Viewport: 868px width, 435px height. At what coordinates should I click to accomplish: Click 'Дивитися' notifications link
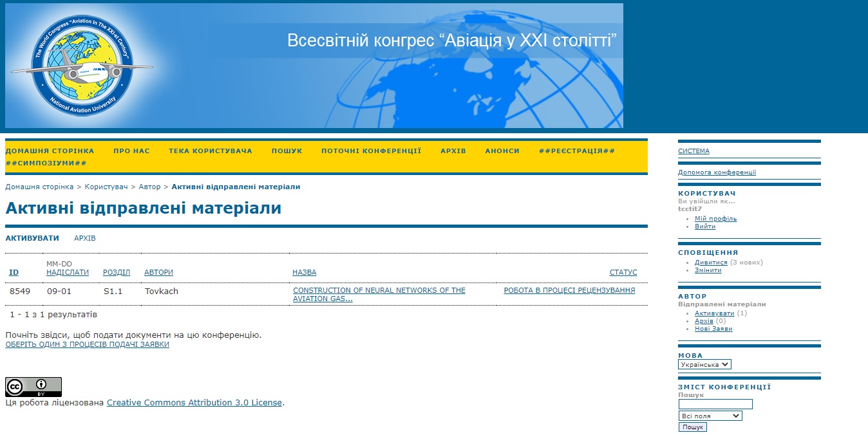tap(711, 263)
